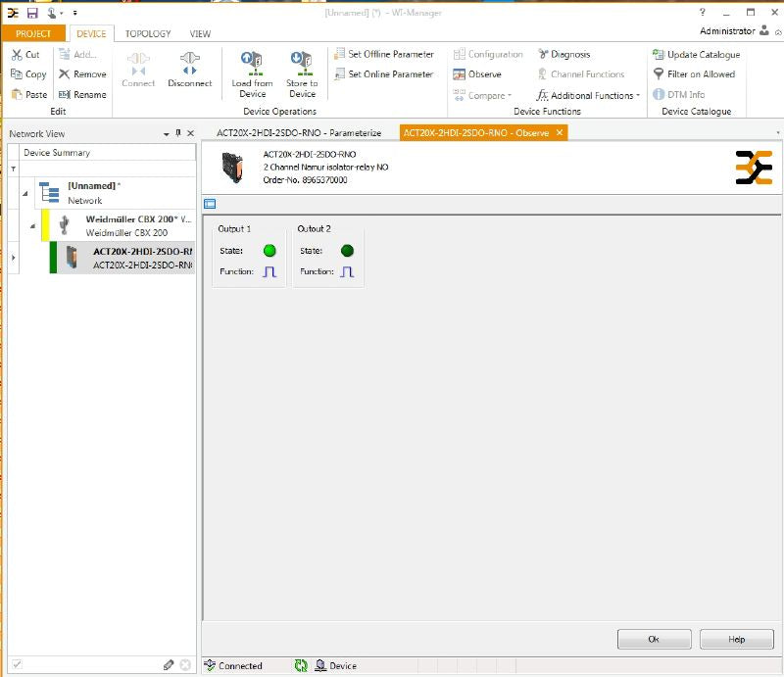Click Store to Device icon

click(302, 63)
